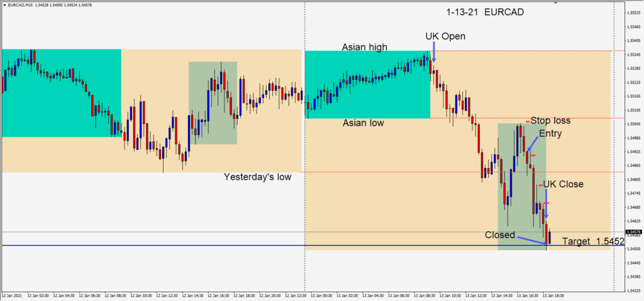Click the black current price tag 1.54578

pos(633,232)
